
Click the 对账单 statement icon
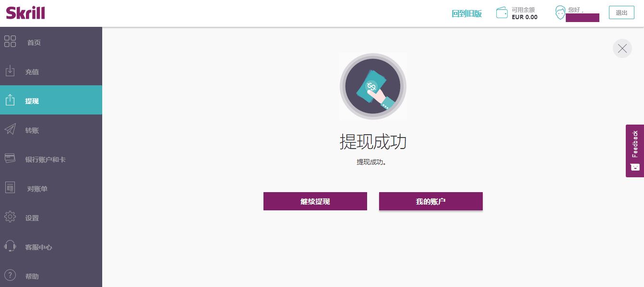point(10,188)
